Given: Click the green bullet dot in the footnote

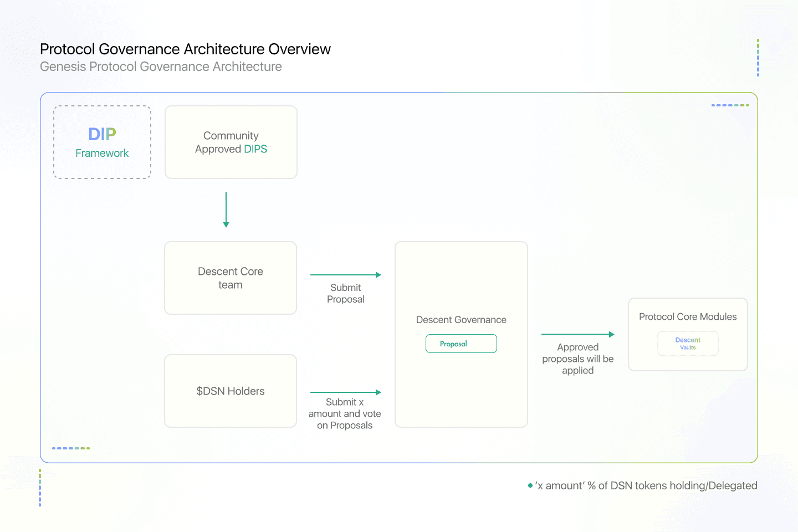Looking at the screenshot, I should (x=530, y=486).
